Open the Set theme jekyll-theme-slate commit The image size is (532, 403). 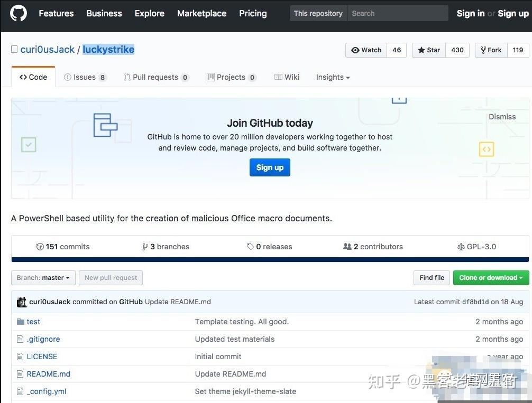point(245,391)
